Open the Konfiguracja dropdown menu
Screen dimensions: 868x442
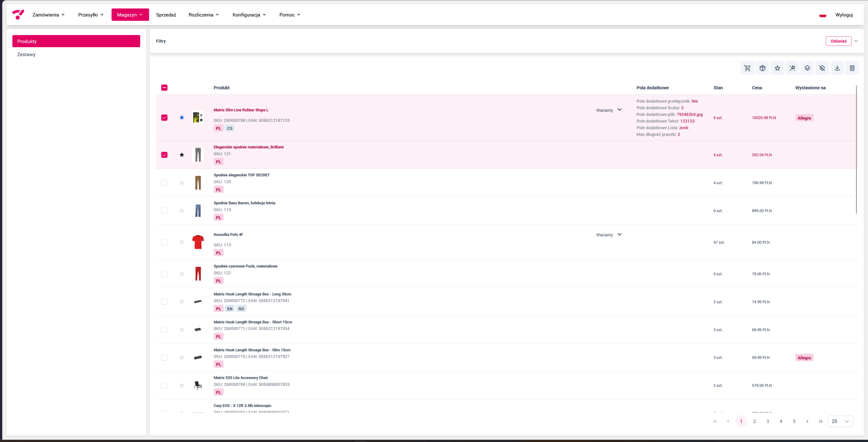click(249, 15)
